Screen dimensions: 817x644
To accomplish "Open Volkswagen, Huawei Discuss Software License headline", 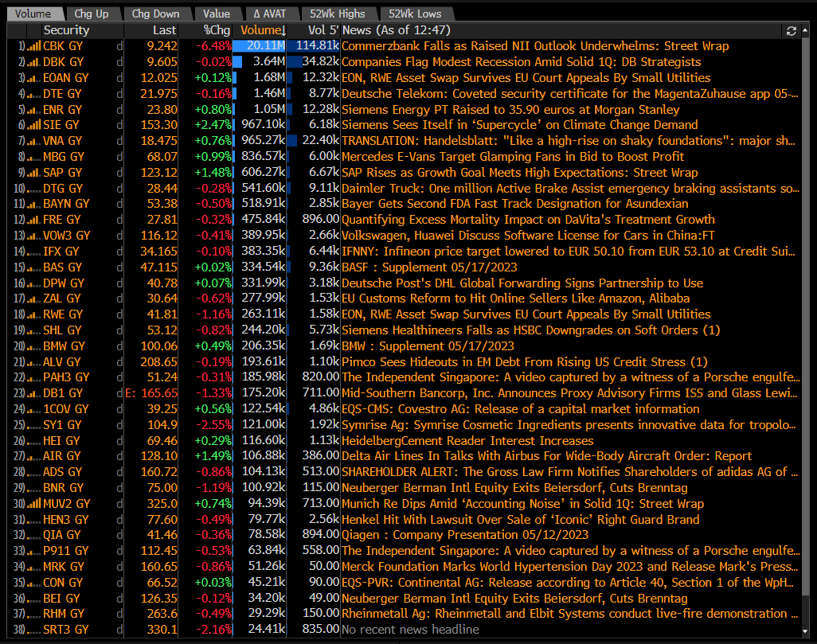I will point(528,236).
